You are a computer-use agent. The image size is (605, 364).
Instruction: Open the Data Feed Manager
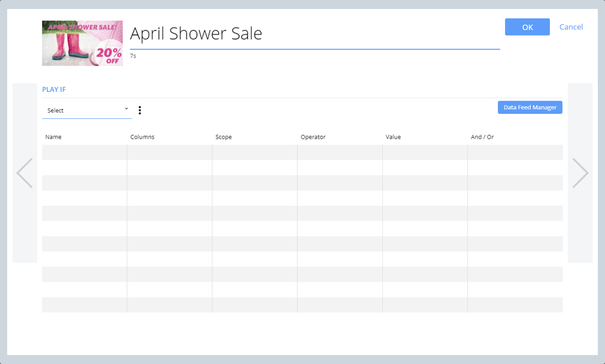pos(530,107)
